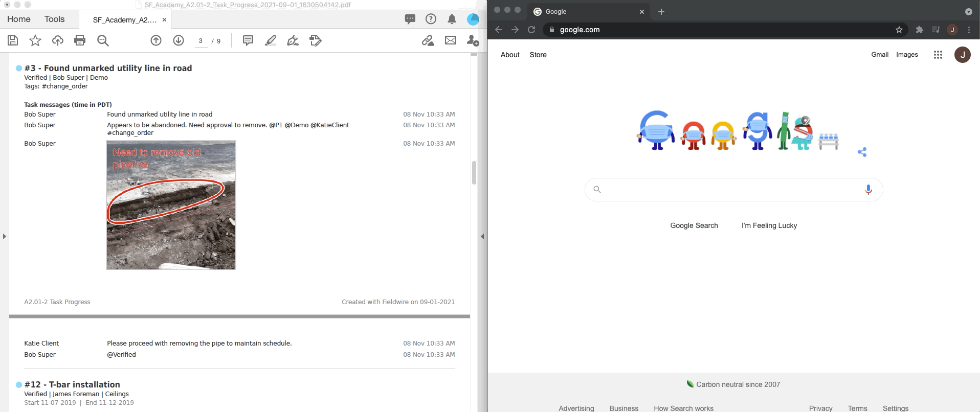Go to previous page arrow
This screenshot has height=412, width=980.
(156, 40)
